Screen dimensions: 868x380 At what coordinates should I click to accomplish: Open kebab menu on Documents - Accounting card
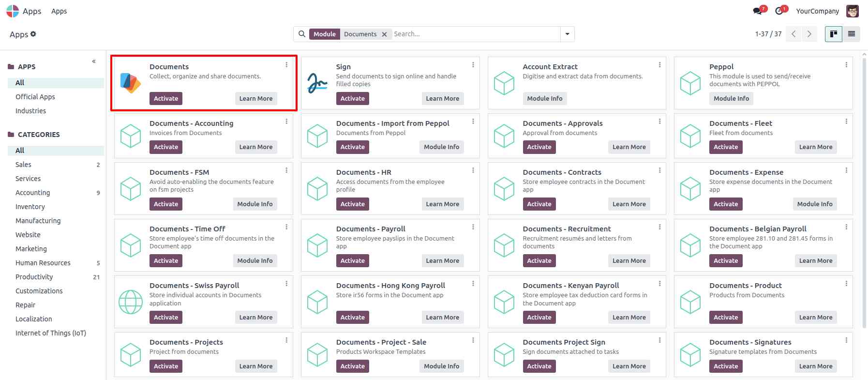pyautogui.click(x=286, y=122)
